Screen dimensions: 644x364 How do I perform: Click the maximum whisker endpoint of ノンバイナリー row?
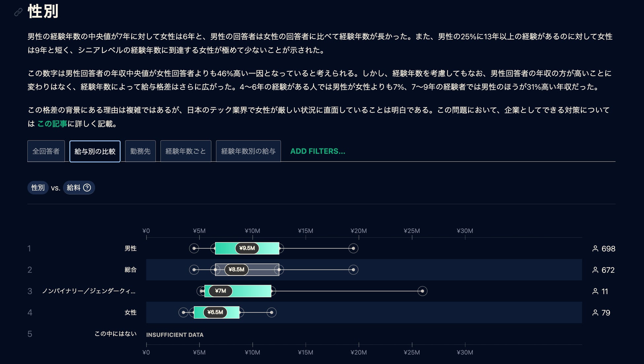coord(422,291)
